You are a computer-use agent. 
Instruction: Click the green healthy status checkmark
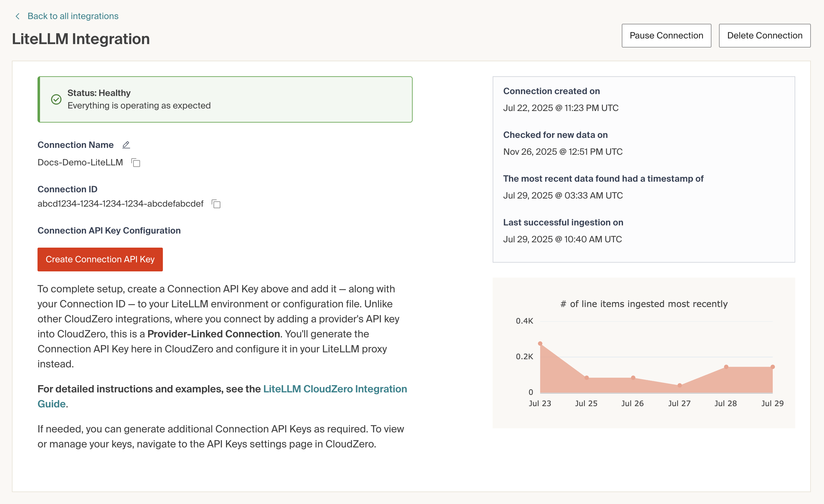tap(56, 99)
